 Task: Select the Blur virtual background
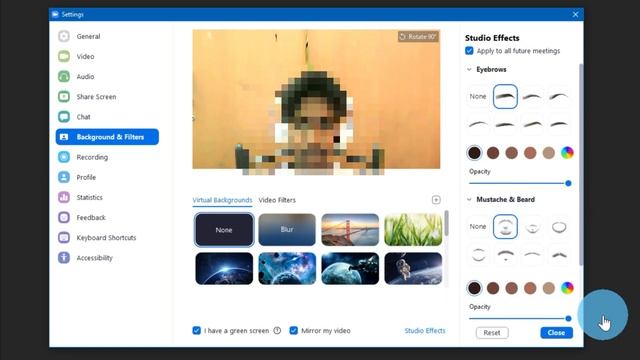(287, 230)
